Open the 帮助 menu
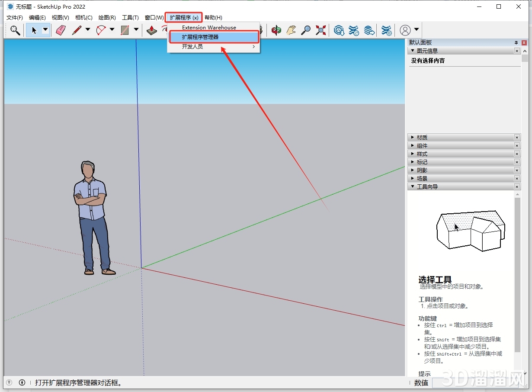 (x=213, y=17)
